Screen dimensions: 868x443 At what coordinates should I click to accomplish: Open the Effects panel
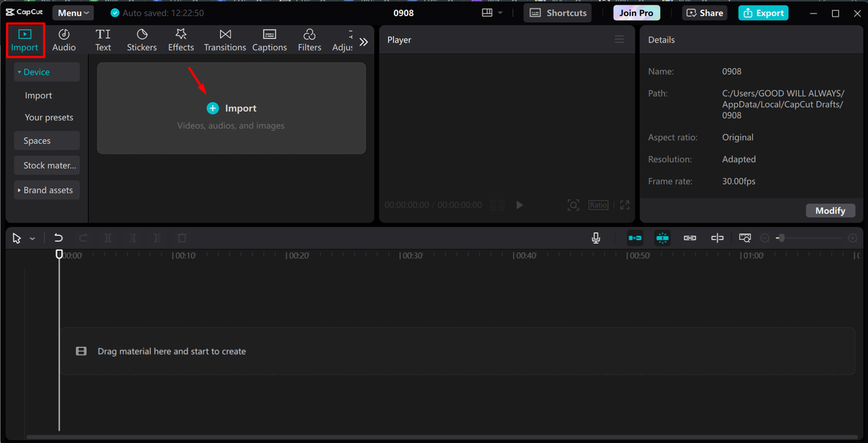click(181, 40)
